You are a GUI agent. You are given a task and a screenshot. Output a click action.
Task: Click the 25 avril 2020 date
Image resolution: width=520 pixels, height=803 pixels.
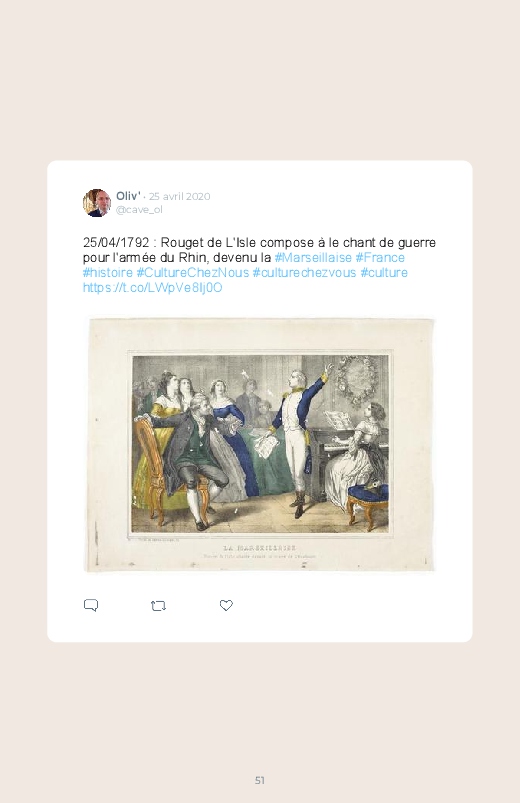(179, 196)
